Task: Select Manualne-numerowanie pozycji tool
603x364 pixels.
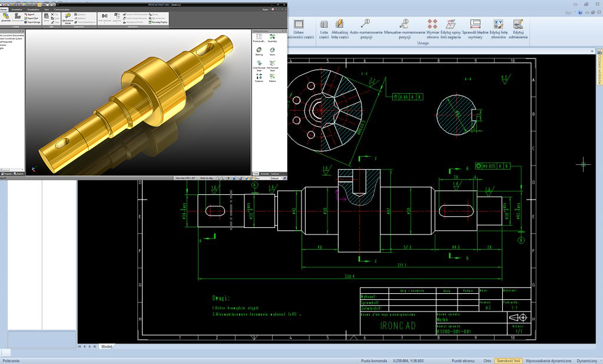Action: click(x=404, y=29)
